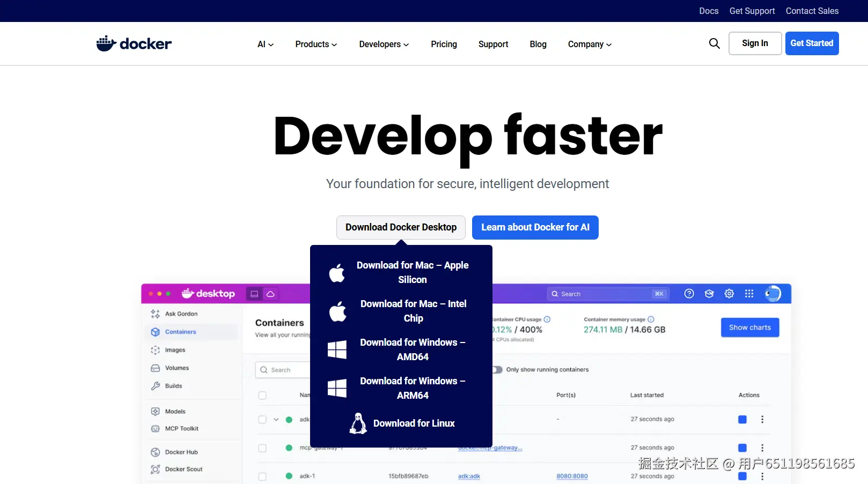868x484 pixels.
Task: Open the Learning center graduation cap icon
Action: [x=709, y=294]
